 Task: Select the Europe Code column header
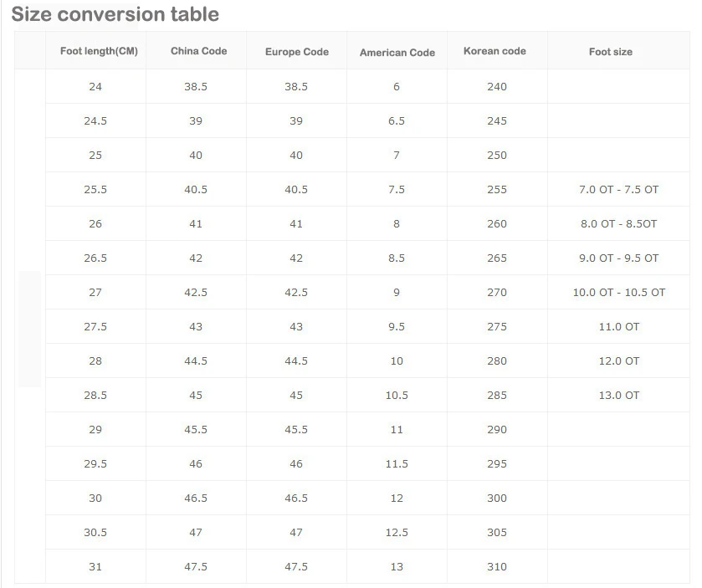pos(296,52)
